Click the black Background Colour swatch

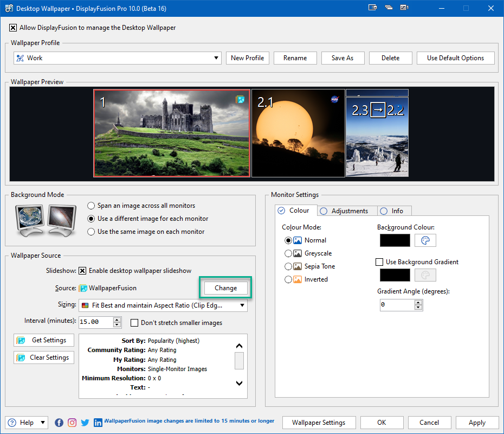click(395, 240)
